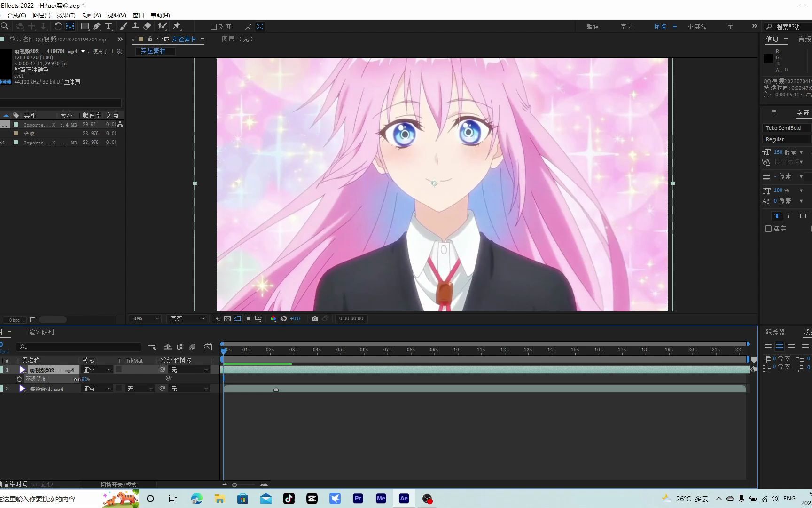Open the 完整 resolution dropdown
Viewport: 812px width, 508px height.
point(187,318)
